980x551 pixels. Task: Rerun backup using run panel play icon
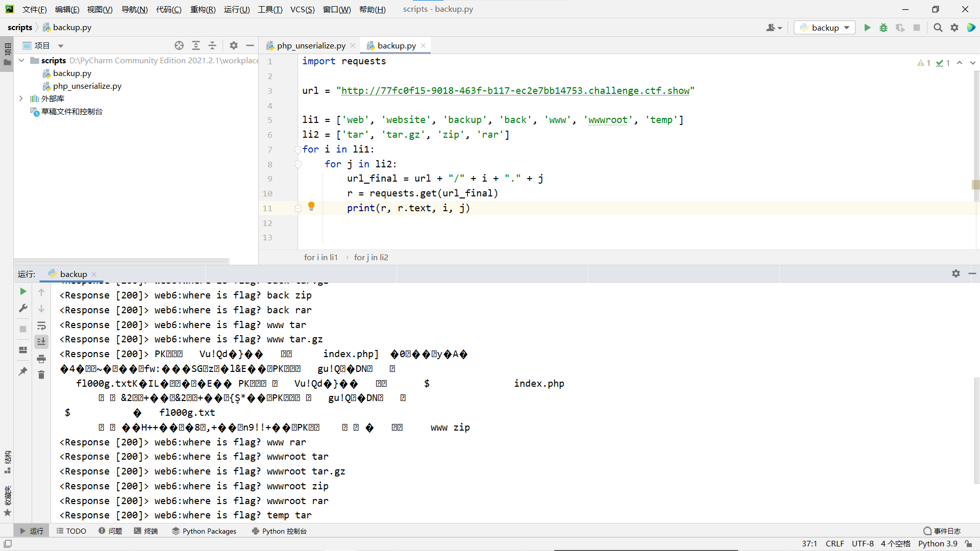23,291
